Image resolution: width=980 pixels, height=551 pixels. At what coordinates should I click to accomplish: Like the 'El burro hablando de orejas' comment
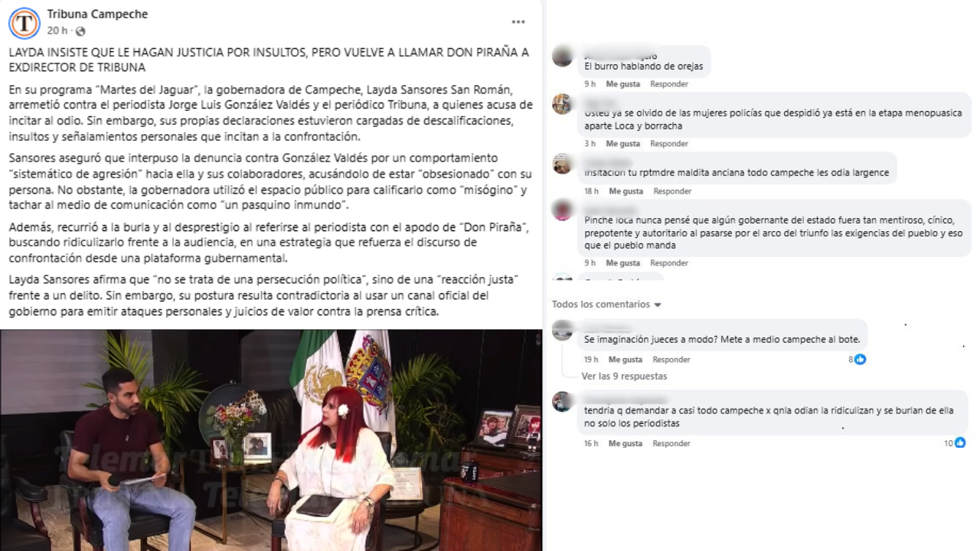622,84
